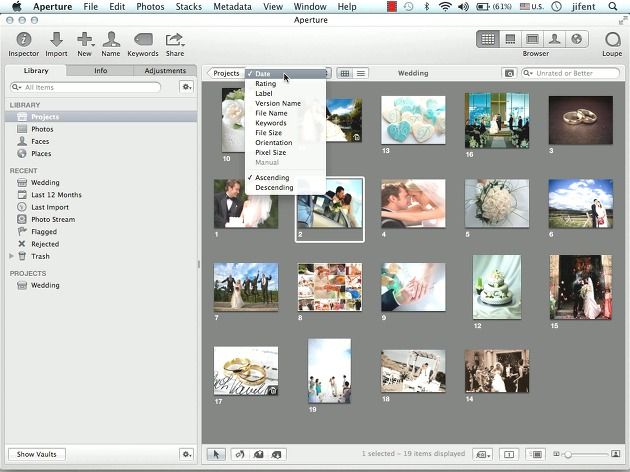
Task: Switch to the Adjustments tab
Action: point(165,70)
